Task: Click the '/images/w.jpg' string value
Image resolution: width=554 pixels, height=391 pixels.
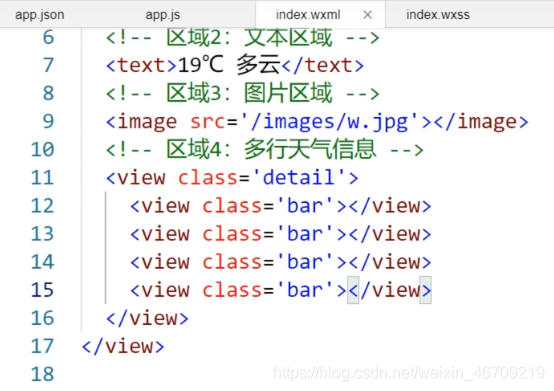Action: (x=329, y=122)
